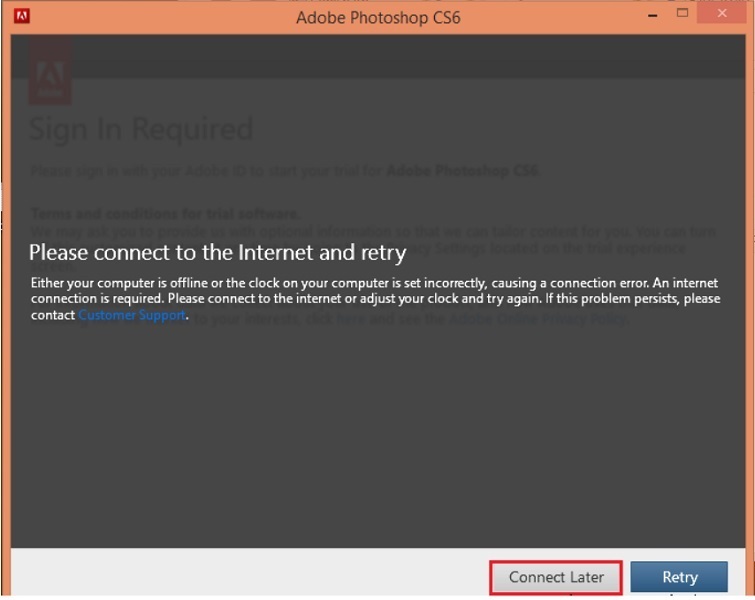Open the Customer Support link
This screenshot has width=755, height=600.
pos(132,315)
